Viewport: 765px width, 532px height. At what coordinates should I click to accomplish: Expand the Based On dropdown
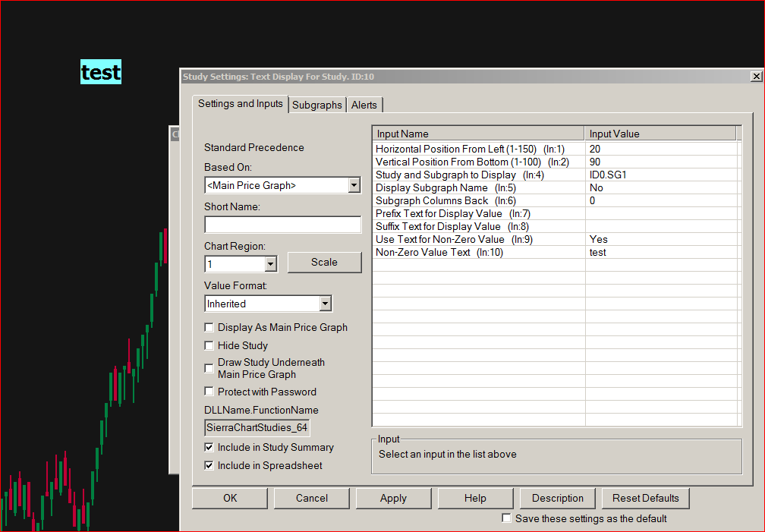click(354, 185)
